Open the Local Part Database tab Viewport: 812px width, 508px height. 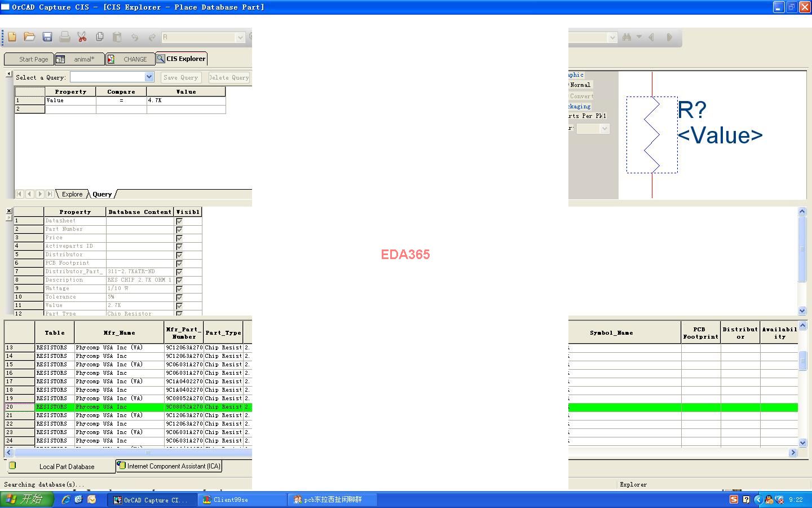61,466
